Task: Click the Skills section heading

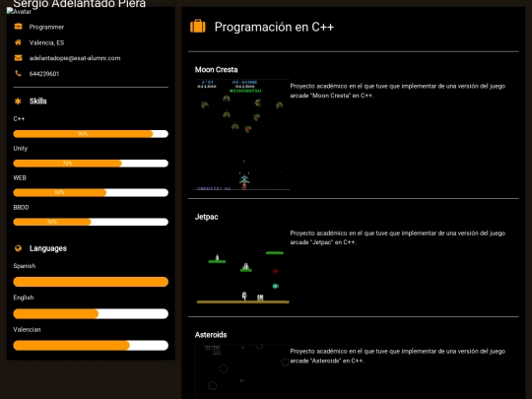Action: pyautogui.click(x=38, y=101)
